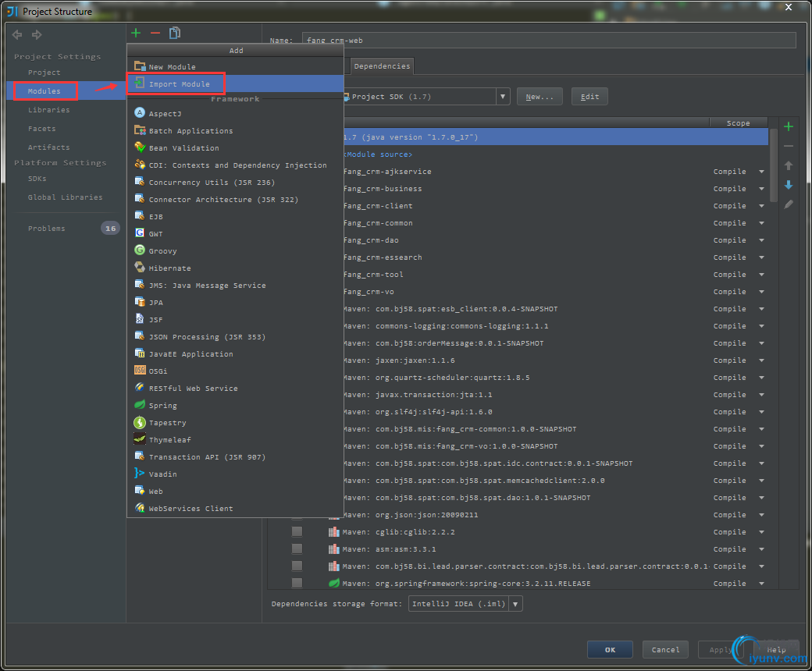The height and width of the screenshot is (671, 812).
Task: Open scope dropdown for fang_crm-dao
Action: pyautogui.click(x=761, y=240)
